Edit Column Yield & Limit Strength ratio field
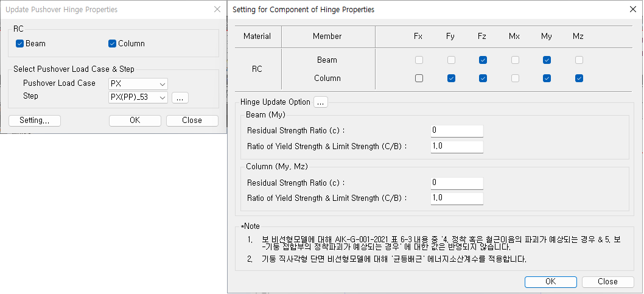Screen dimensions: 644x294 (x=457, y=198)
